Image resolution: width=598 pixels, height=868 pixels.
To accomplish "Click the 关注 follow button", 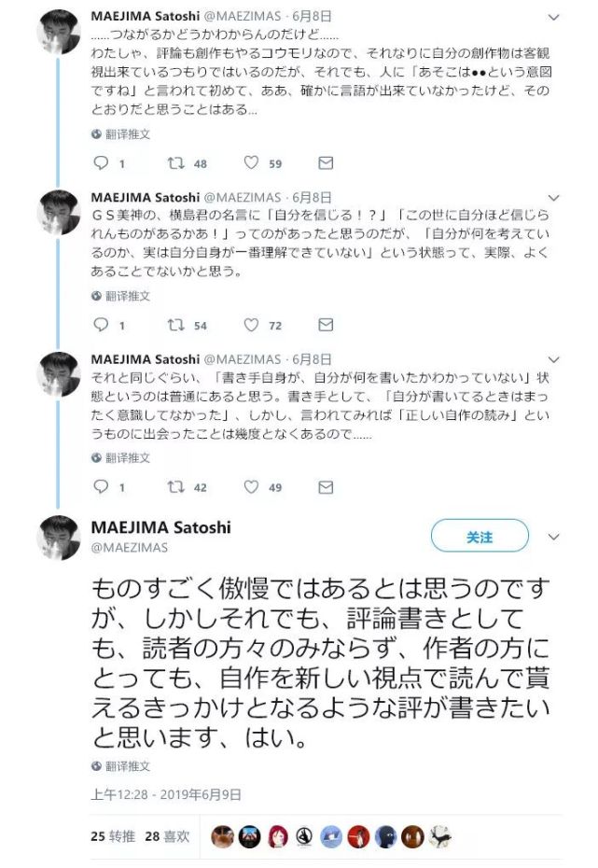I will coord(480,536).
